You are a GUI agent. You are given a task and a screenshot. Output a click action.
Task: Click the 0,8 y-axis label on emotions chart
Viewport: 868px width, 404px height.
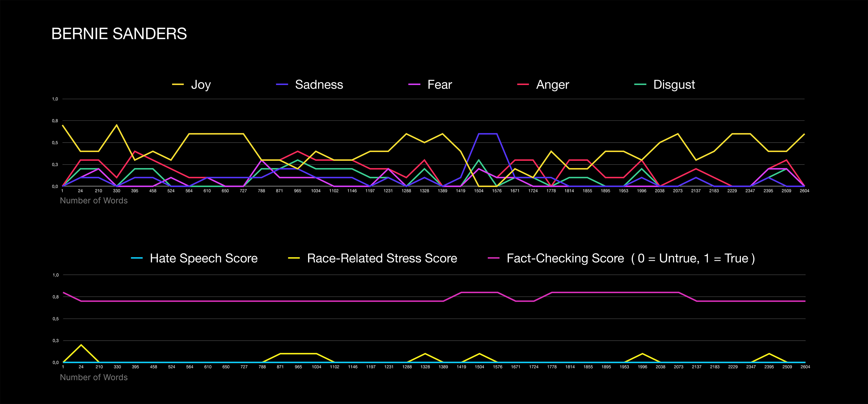(55, 121)
